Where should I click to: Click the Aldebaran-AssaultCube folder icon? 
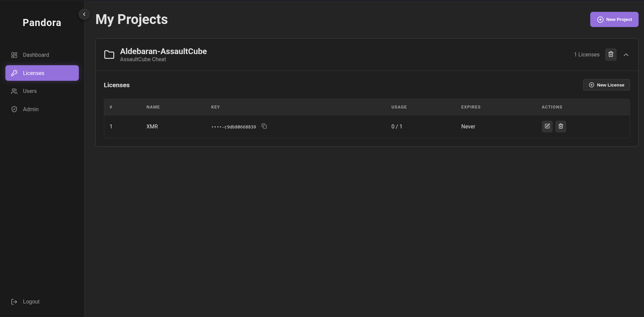click(109, 55)
